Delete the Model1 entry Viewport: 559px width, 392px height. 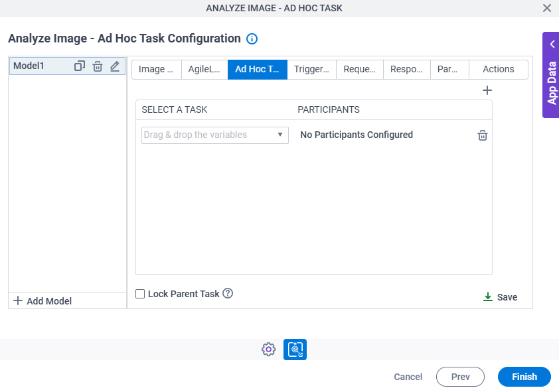click(x=98, y=66)
